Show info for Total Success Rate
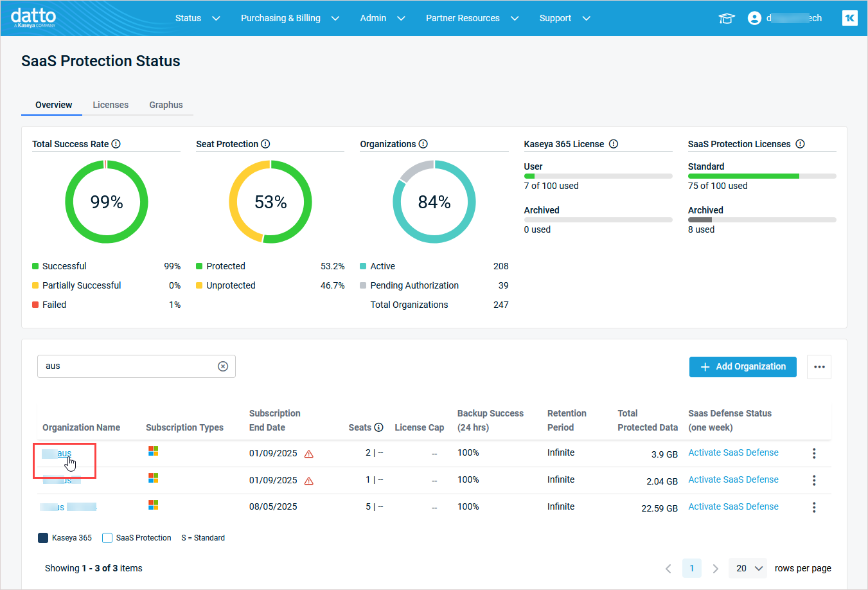868x590 pixels. click(116, 144)
